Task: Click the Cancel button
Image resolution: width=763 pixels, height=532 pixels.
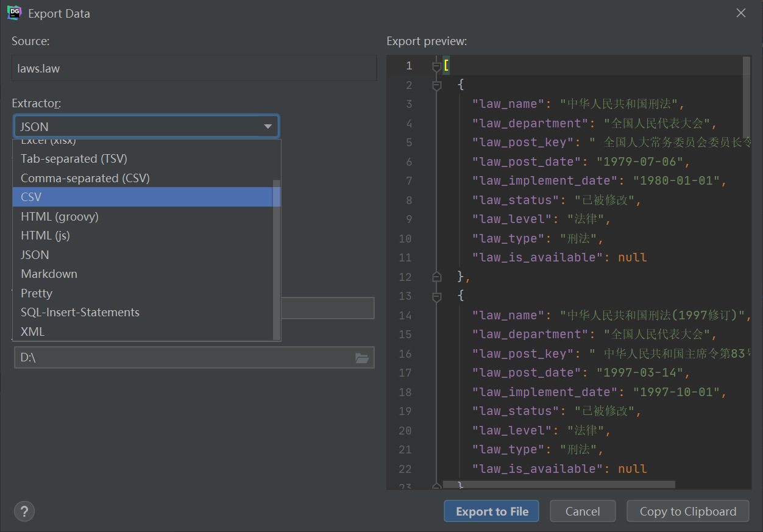Action: coord(583,511)
